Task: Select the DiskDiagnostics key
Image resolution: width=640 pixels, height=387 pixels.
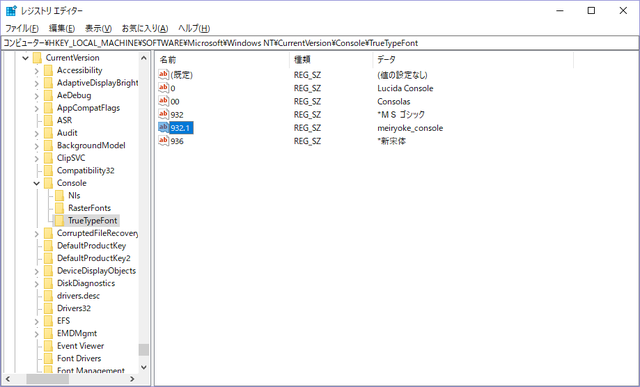Action: coord(86,283)
